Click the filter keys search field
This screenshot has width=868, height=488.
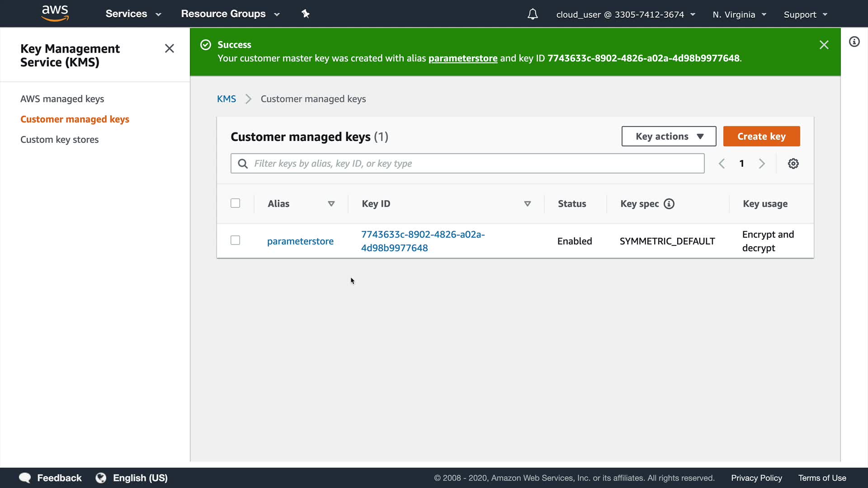click(467, 164)
